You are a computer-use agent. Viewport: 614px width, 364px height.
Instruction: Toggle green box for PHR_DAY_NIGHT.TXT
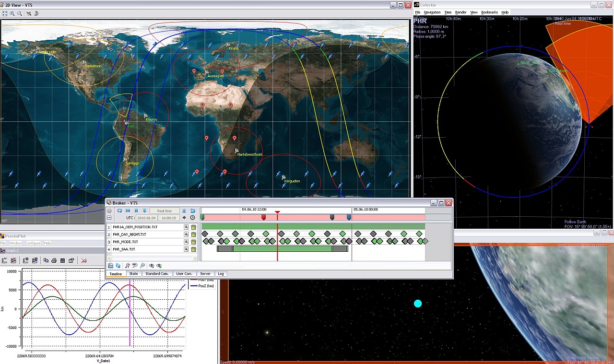(193, 235)
